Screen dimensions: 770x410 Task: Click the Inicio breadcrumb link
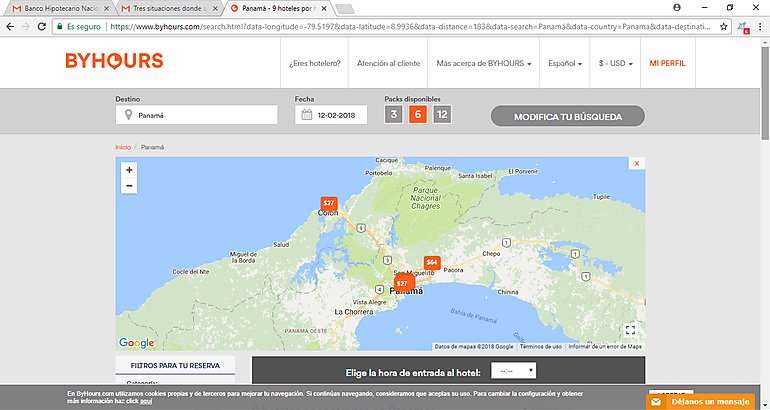point(123,147)
